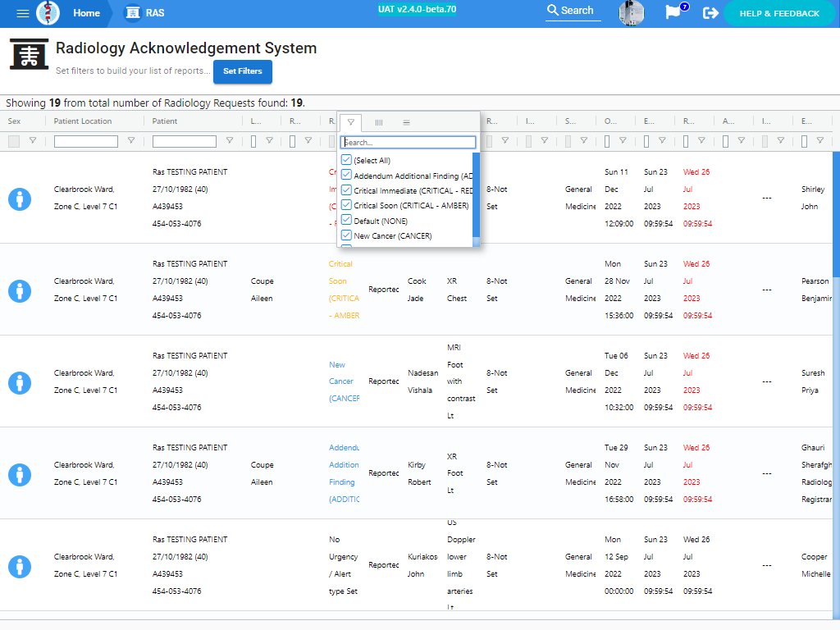Click the large Radiology Acknowledgement System x-ray icon
Image resolution: width=840 pixels, height=630 pixels.
click(29, 54)
